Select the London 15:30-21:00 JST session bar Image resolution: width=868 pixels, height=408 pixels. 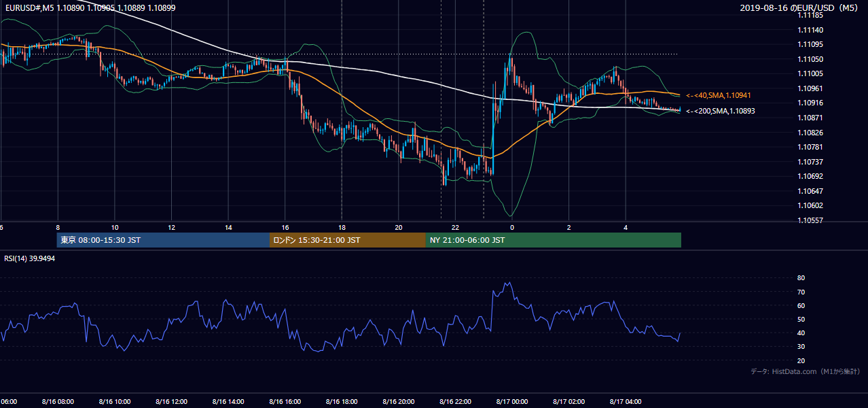347,240
